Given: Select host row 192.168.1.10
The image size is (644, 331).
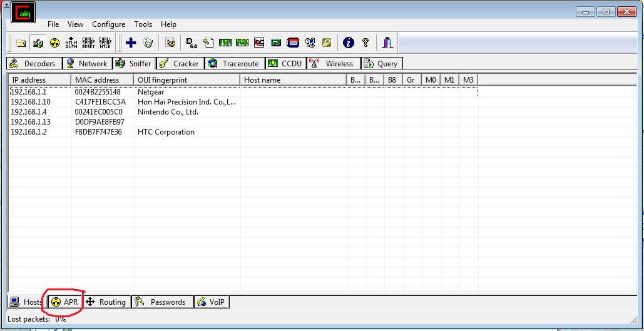Looking at the screenshot, I should tap(243, 102).
